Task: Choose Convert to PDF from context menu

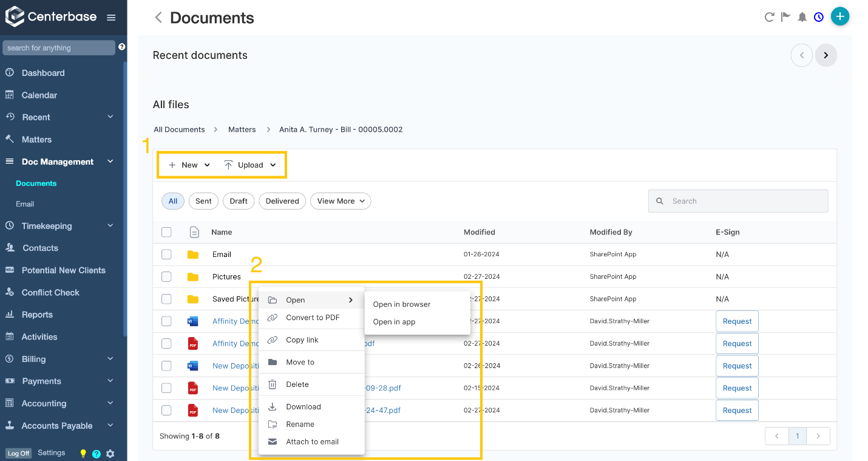Action: click(313, 318)
